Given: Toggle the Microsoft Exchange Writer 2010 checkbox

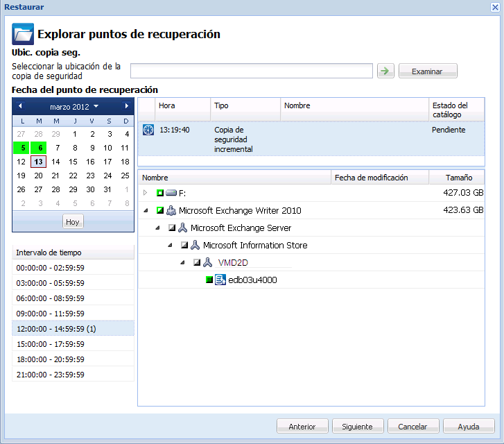Looking at the screenshot, I should [x=159, y=210].
